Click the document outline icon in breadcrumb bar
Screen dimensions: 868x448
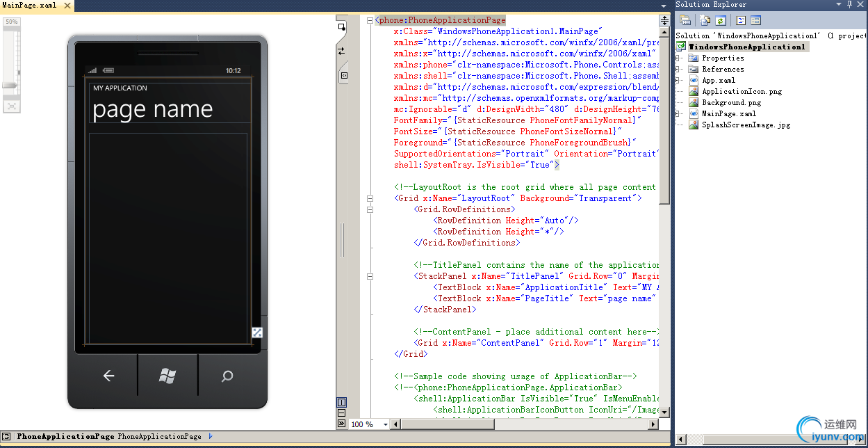click(x=6, y=436)
